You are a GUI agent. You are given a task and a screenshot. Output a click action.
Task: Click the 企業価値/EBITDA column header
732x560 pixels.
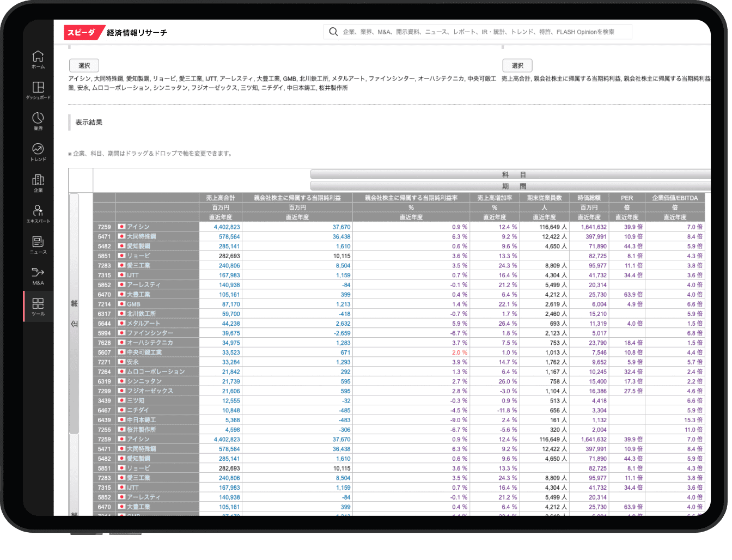[x=675, y=198]
